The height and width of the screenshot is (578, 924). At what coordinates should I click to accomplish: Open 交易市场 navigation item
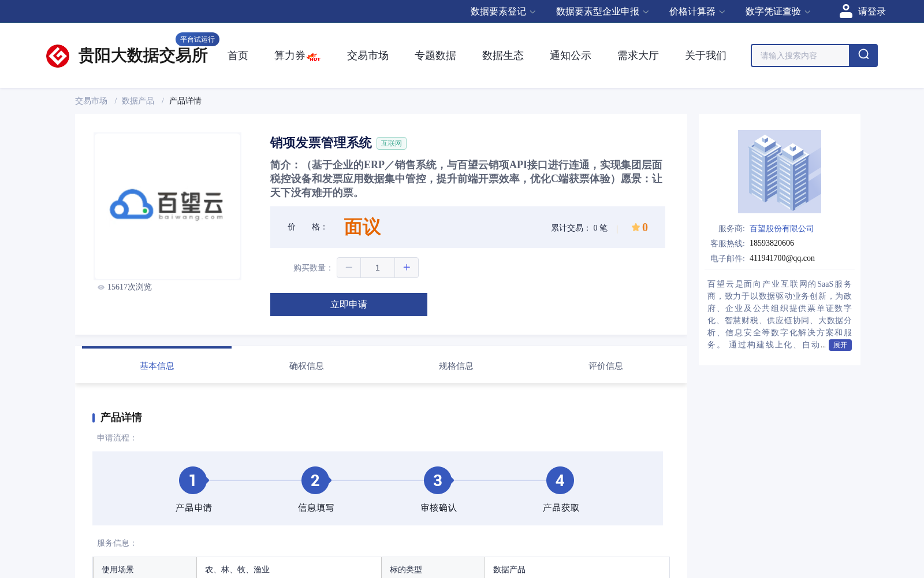pos(368,55)
